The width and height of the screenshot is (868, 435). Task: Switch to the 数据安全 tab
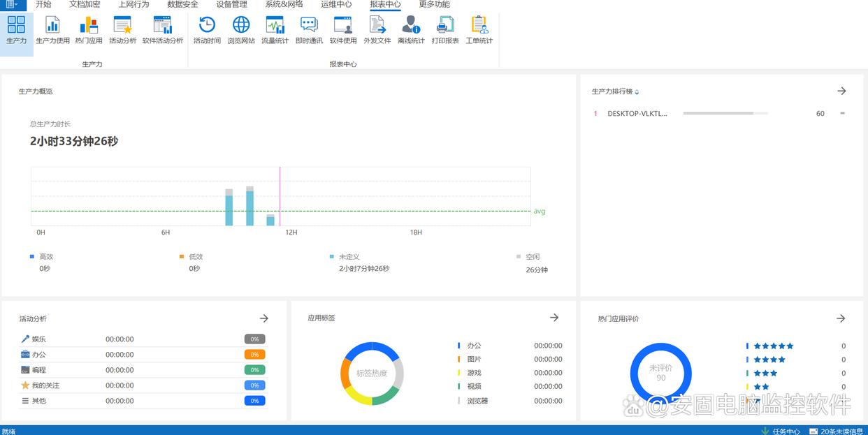[x=182, y=5]
